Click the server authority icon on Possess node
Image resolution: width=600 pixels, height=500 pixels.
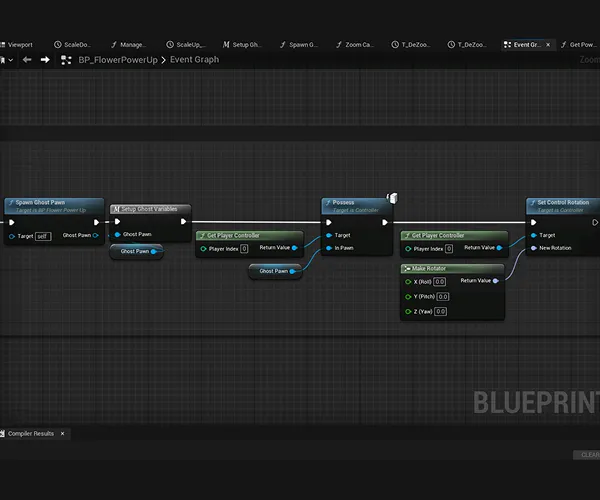click(393, 200)
